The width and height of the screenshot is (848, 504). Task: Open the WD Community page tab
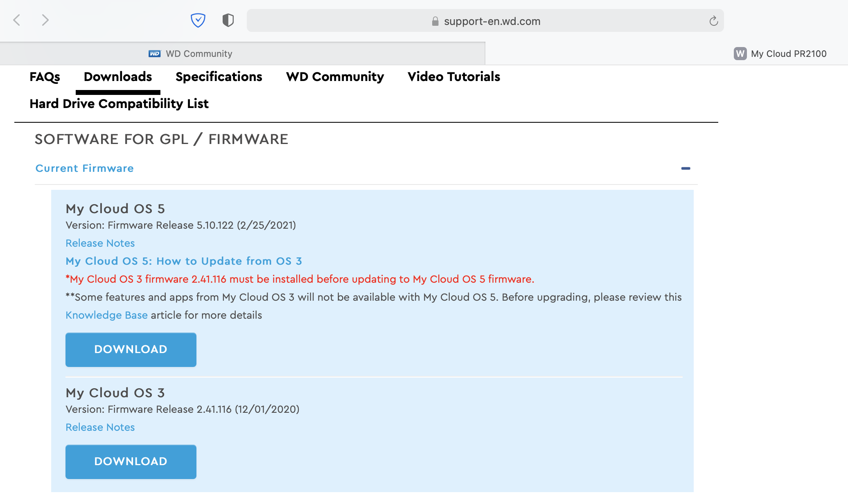click(335, 76)
